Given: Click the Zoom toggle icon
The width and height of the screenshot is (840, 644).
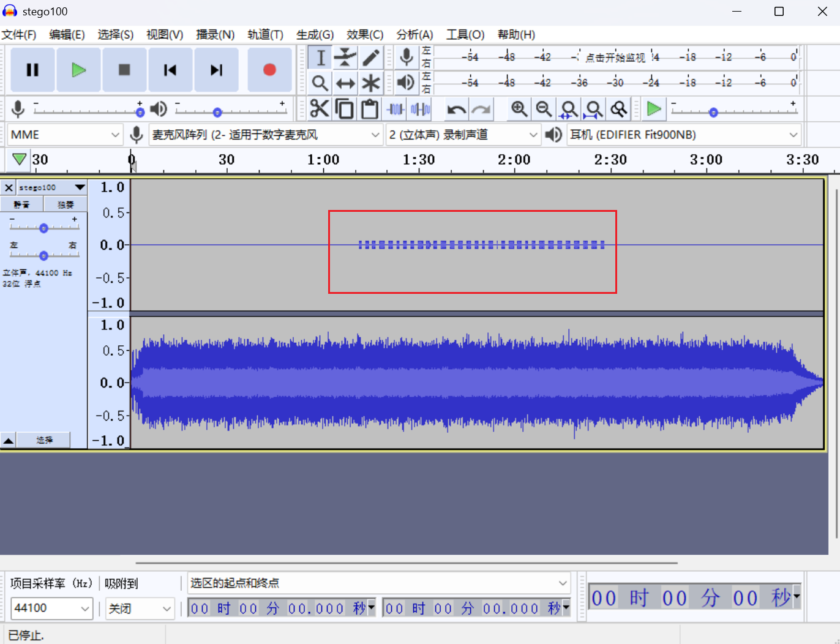Looking at the screenshot, I should [619, 109].
